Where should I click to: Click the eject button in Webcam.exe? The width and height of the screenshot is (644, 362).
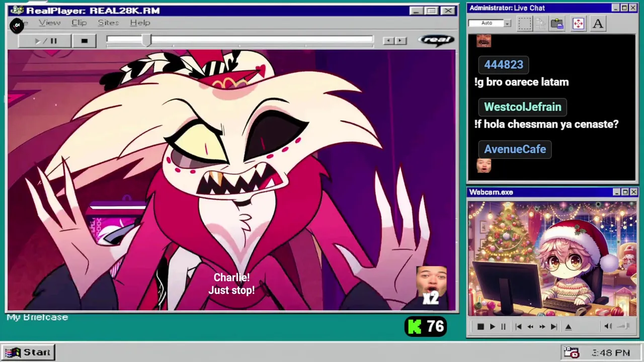coord(569,327)
